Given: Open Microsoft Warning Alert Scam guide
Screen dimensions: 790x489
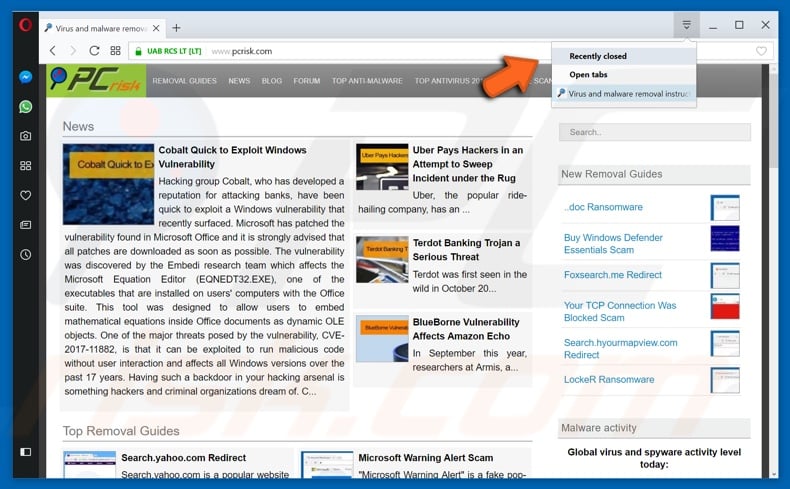Looking at the screenshot, I should point(425,458).
